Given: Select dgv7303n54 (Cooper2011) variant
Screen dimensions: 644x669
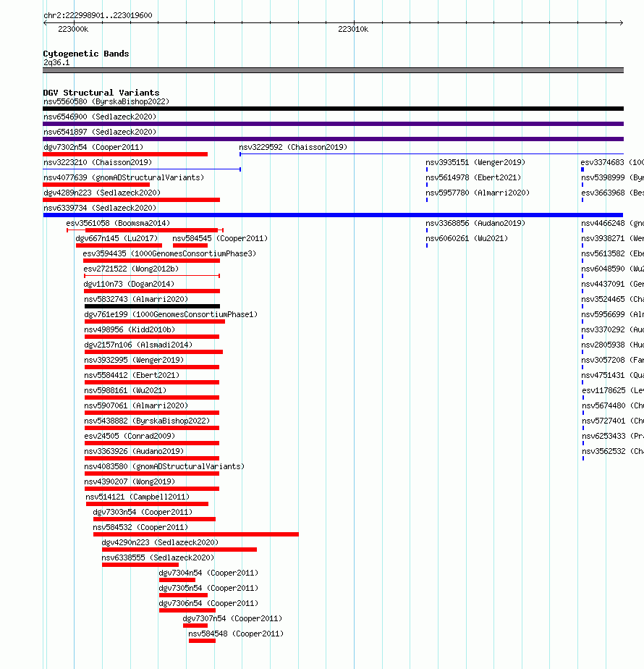Looking at the screenshot, I should [143, 512].
